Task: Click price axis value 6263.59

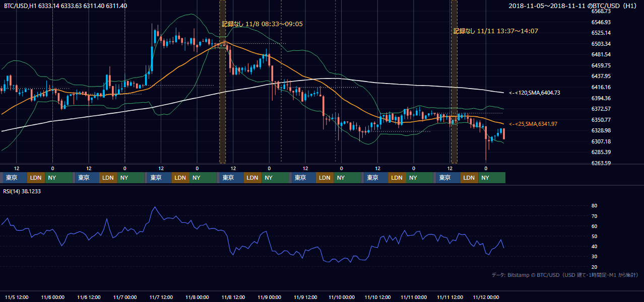Action: pos(601,163)
